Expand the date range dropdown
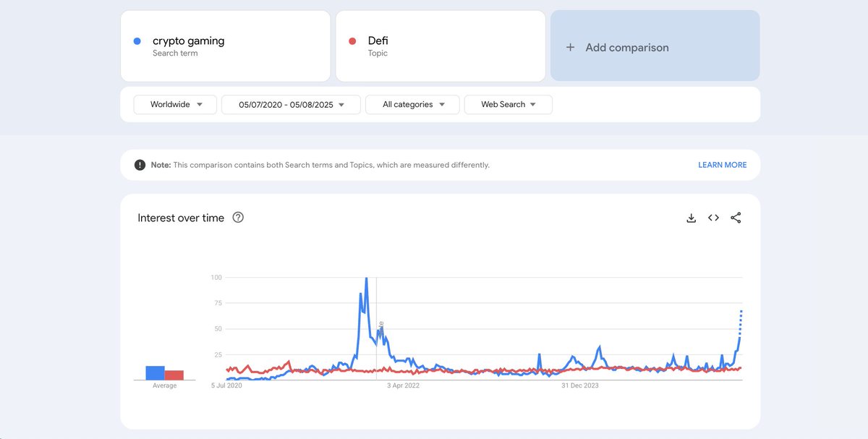The image size is (868, 439). [291, 105]
